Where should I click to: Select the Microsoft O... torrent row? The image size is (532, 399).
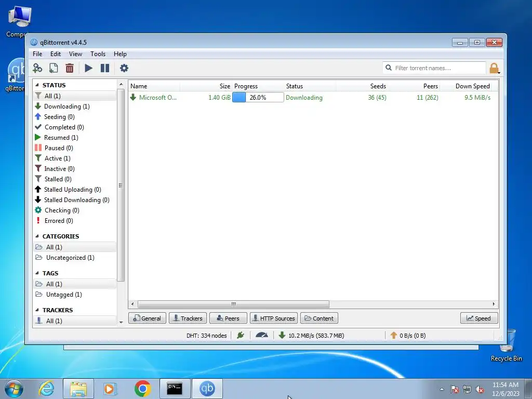click(x=313, y=97)
